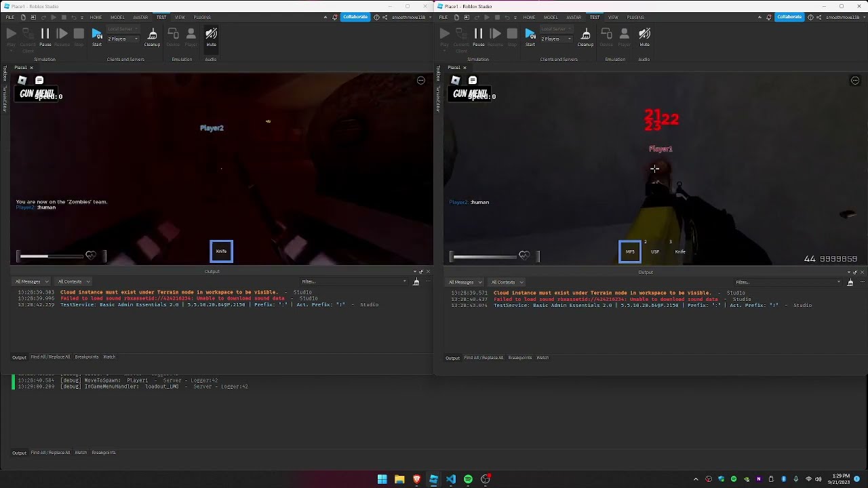868x488 pixels.
Task: Click Cleanup broom in left Studio window
Action: click(x=152, y=37)
